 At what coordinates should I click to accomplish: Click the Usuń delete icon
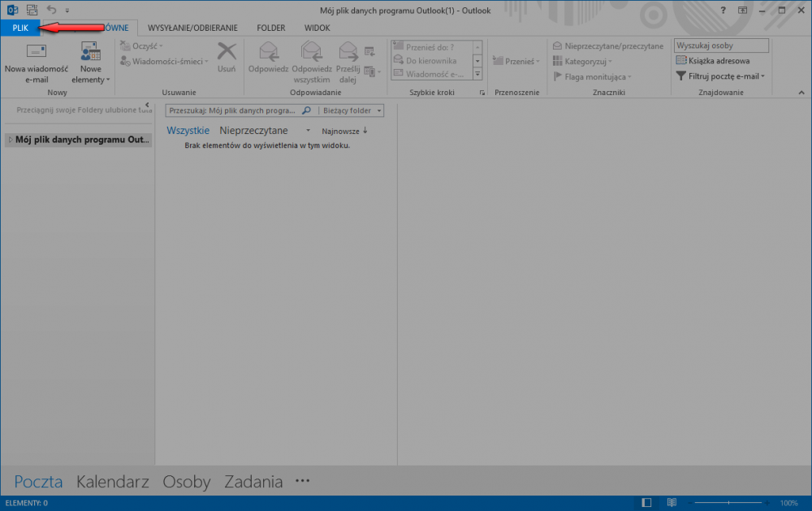pyautogui.click(x=227, y=58)
